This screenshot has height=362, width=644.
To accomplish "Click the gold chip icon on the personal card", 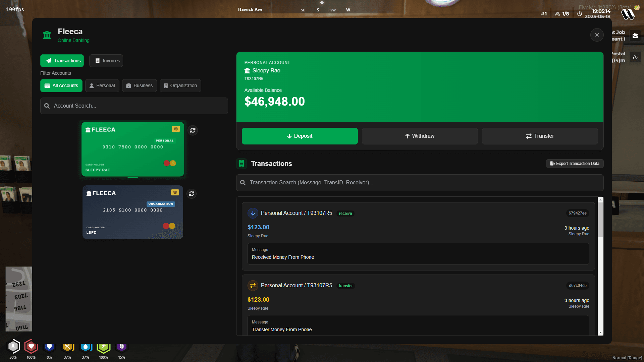I will pyautogui.click(x=176, y=129).
